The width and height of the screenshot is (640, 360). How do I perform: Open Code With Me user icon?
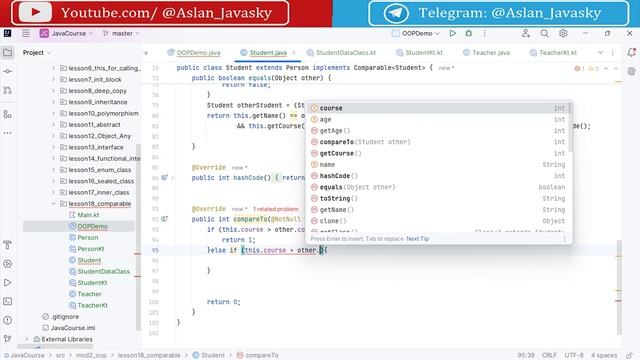pyautogui.click(x=526, y=33)
